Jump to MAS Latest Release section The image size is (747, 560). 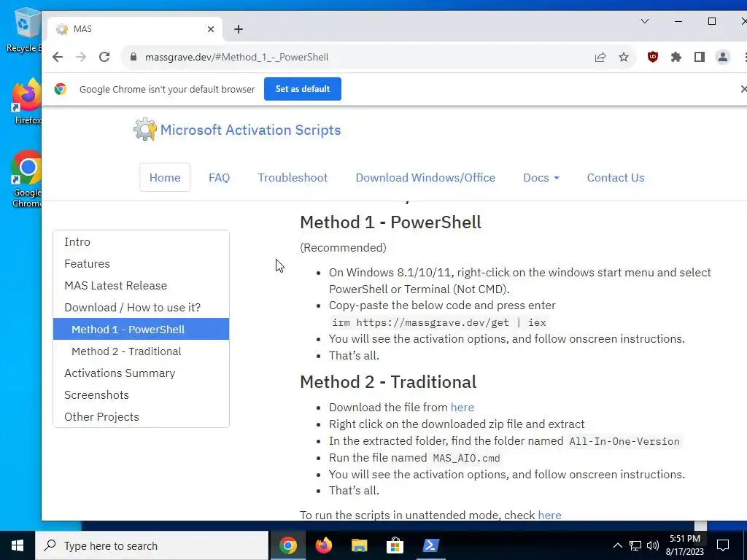tap(141, 286)
